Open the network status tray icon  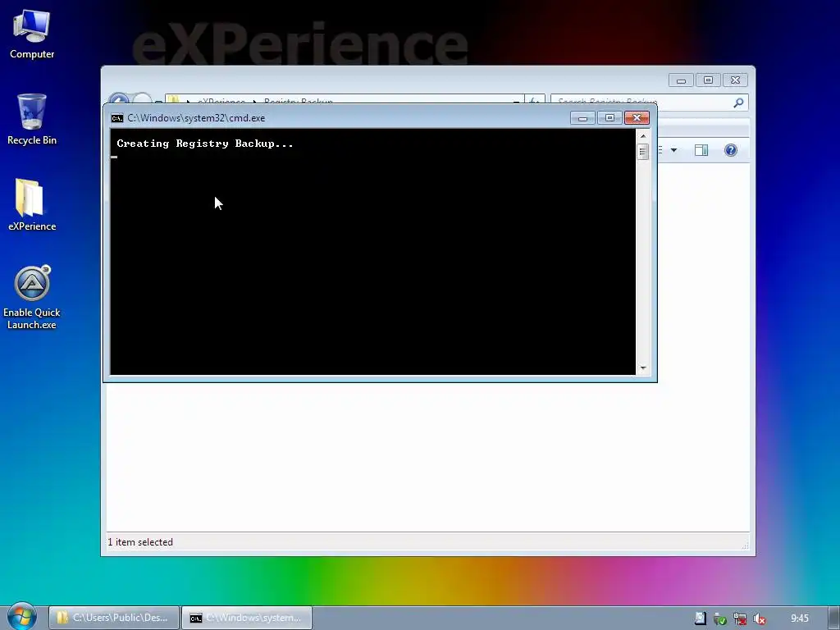click(740, 619)
